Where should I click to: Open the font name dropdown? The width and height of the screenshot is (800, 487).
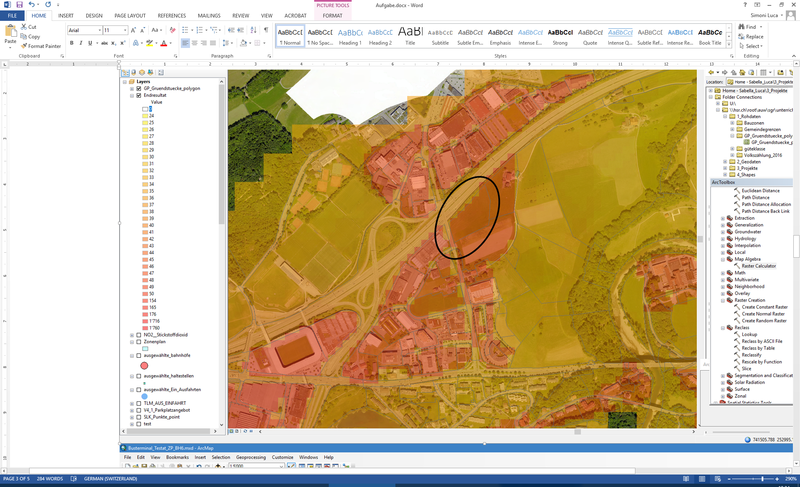click(x=98, y=31)
